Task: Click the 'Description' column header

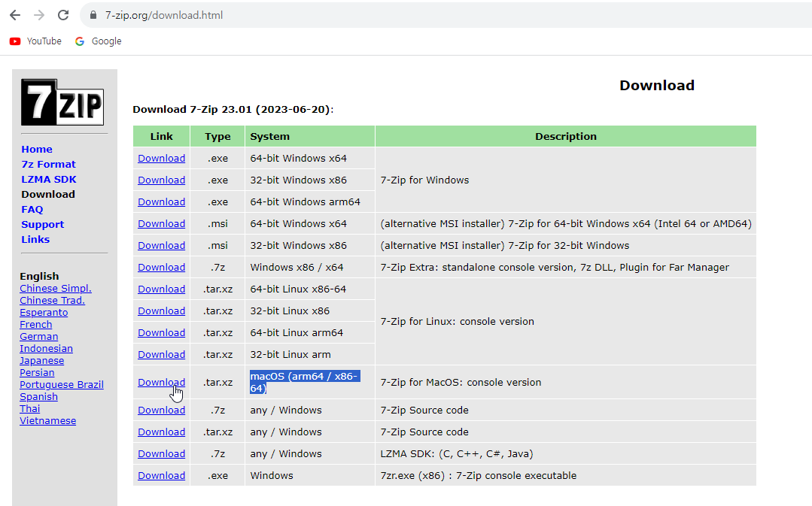Action: point(565,136)
